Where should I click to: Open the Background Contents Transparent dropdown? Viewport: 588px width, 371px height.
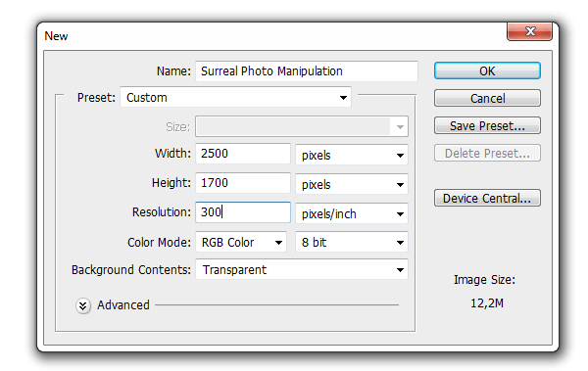click(302, 269)
